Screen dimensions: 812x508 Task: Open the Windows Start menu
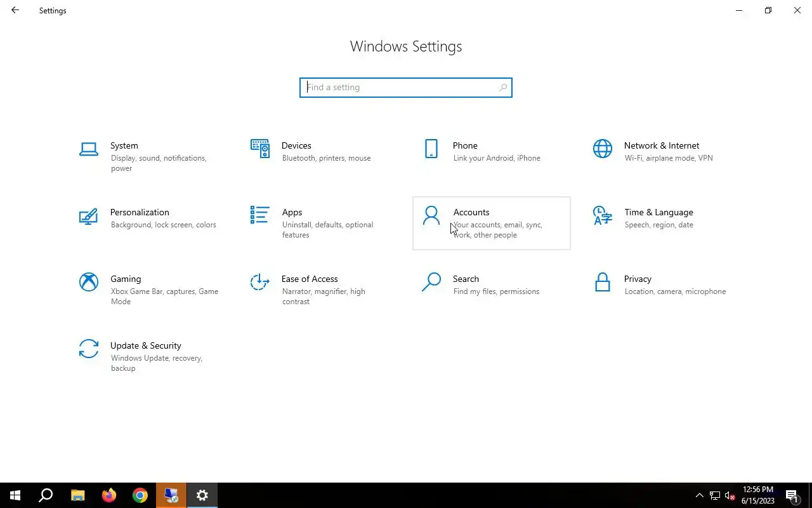coord(15,495)
